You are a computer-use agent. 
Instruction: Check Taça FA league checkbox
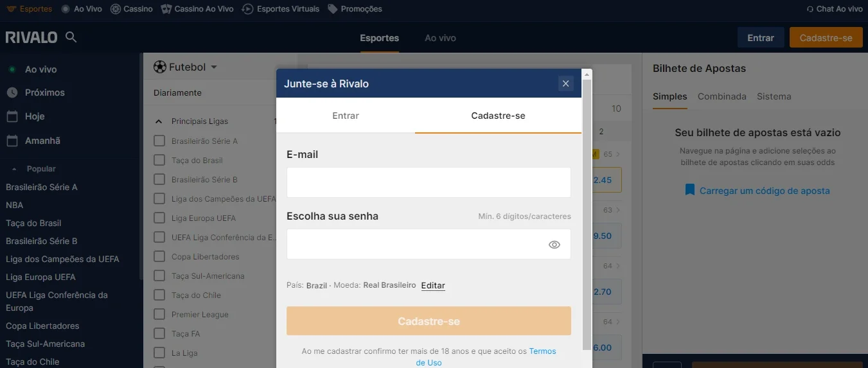(159, 333)
